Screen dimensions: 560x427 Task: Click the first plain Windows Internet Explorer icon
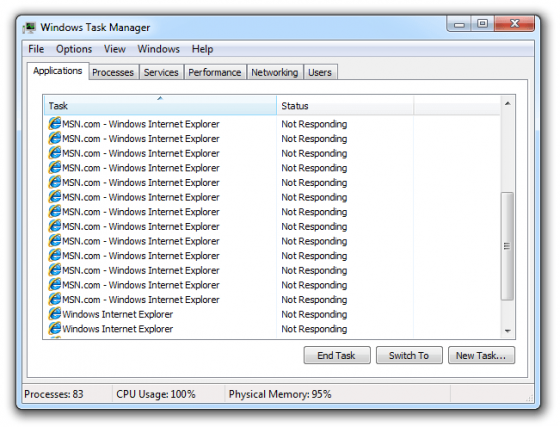(55, 314)
